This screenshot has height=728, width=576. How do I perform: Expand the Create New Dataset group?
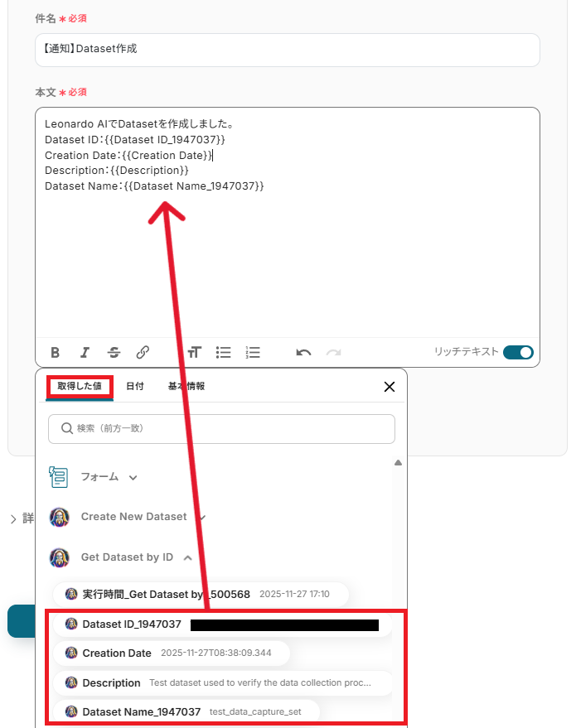pyautogui.click(x=128, y=517)
